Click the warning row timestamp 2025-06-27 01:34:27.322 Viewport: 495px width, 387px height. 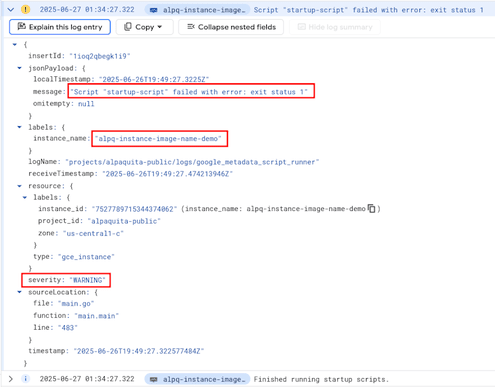(87, 9)
